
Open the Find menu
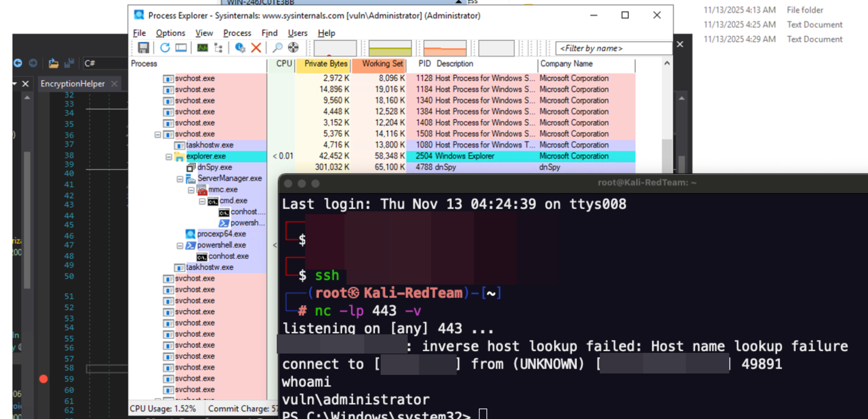pos(269,33)
